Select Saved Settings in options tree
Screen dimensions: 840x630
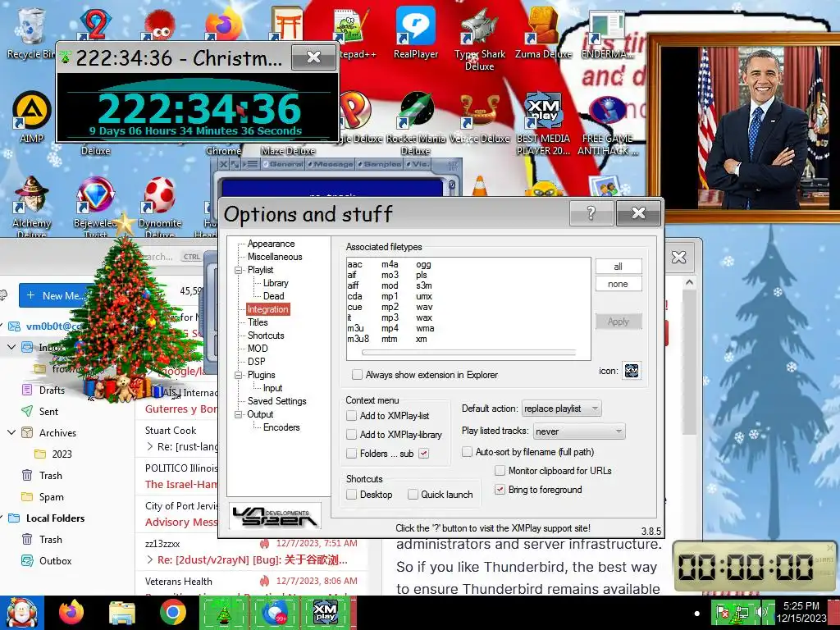(x=277, y=400)
